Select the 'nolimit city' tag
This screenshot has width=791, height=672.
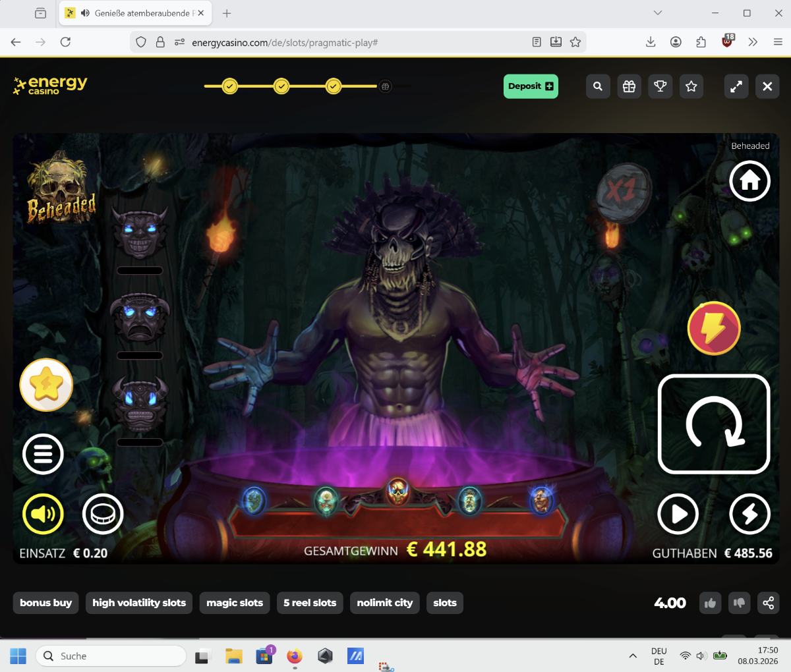pos(385,603)
